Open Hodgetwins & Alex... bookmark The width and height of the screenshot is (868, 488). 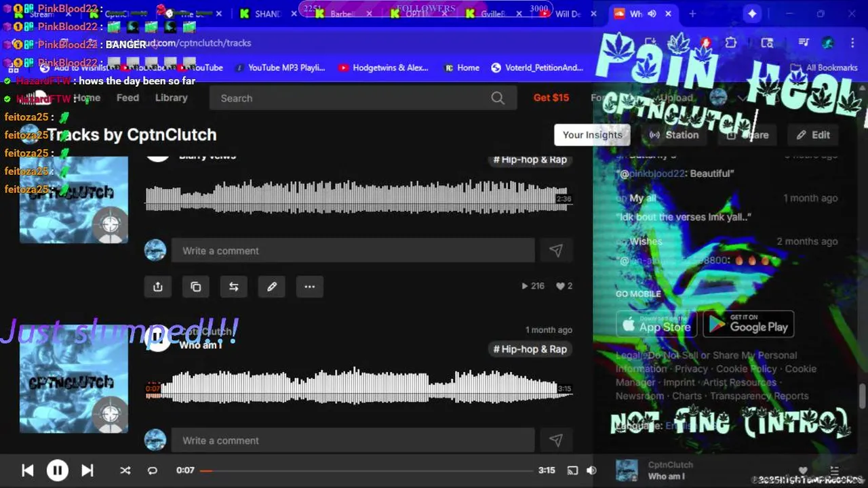(383, 68)
